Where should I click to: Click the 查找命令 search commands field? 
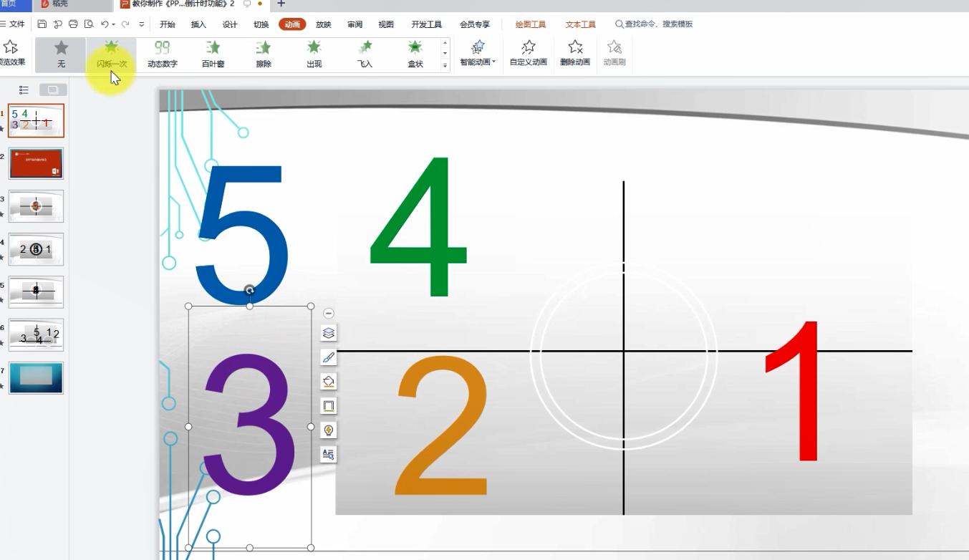click(654, 24)
